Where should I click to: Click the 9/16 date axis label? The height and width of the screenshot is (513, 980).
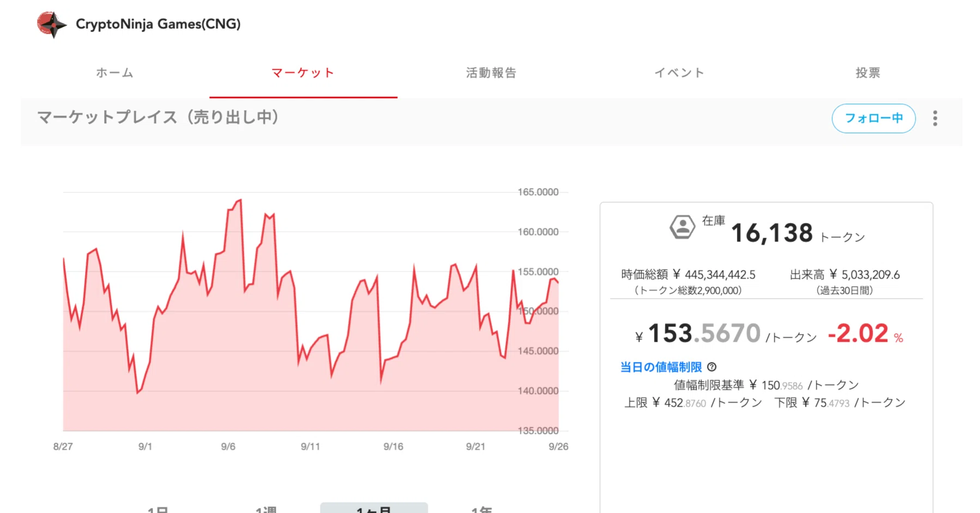[393, 446]
